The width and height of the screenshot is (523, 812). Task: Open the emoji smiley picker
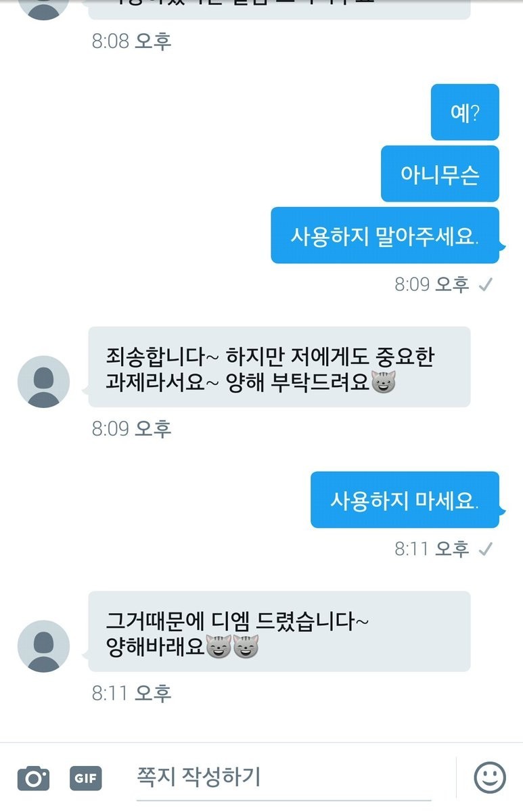point(490,777)
